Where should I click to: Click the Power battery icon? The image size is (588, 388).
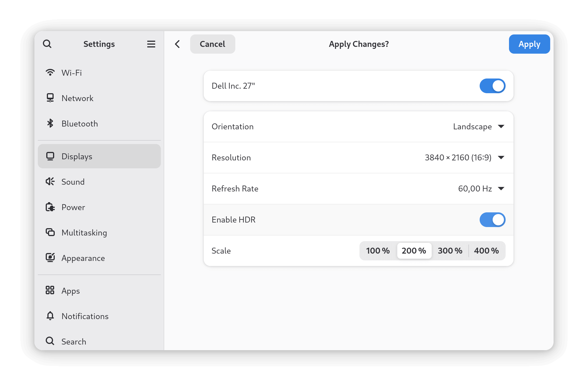click(50, 207)
